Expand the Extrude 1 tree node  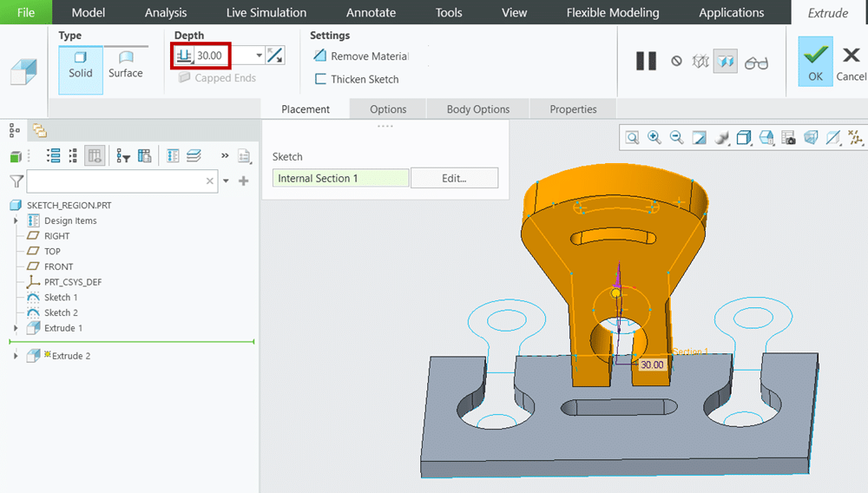[x=16, y=328]
